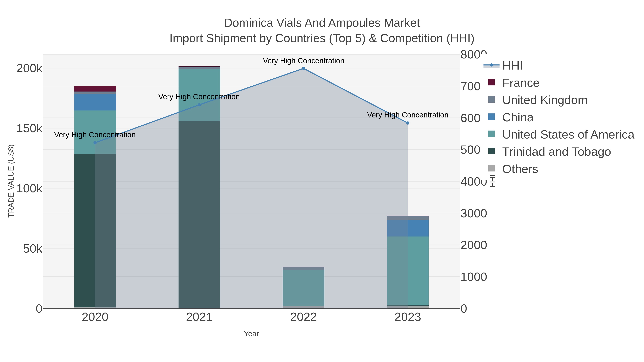The width and height of the screenshot is (644, 362).
Task: Click Very High Concentration label above 2020
Action: click(95, 135)
